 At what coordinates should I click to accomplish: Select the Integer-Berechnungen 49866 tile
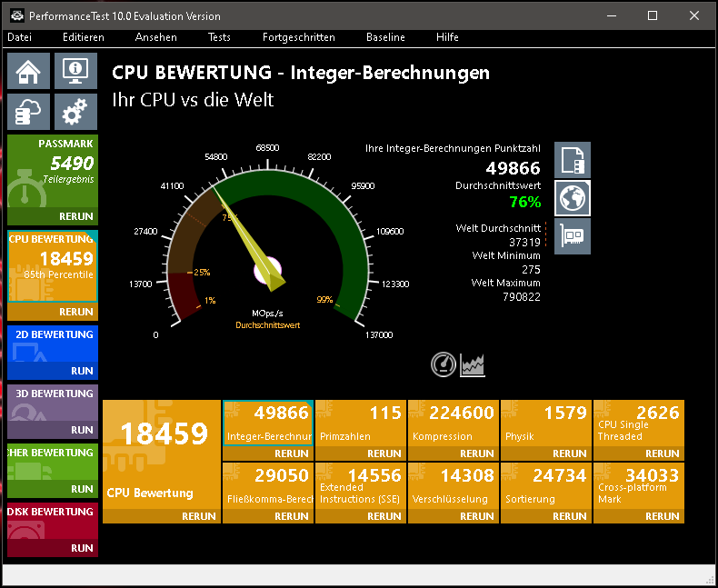tap(268, 423)
